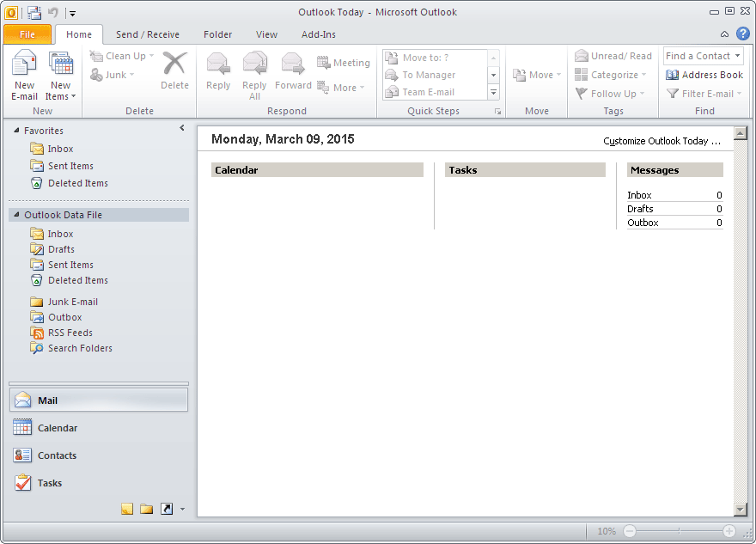Click the Delete X icon

click(174, 64)
